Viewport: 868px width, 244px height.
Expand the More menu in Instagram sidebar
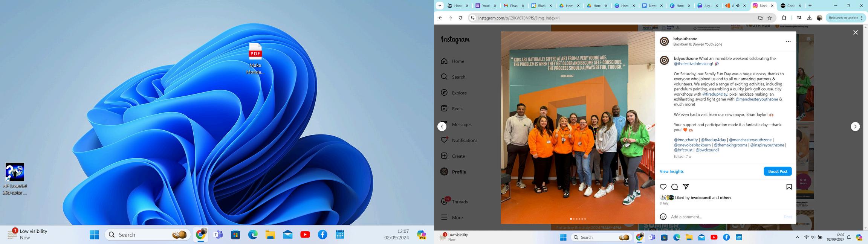[x=452, y=217]
